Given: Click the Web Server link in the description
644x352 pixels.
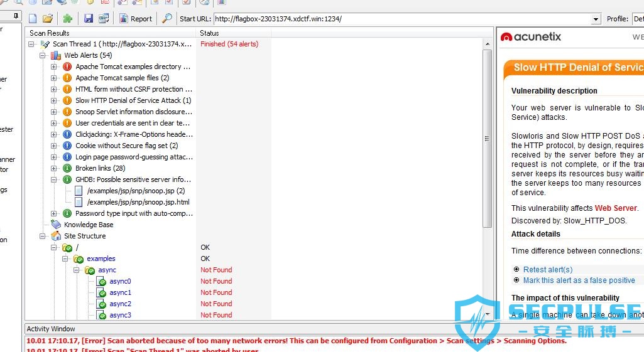Looking at the screenshot, I should [616, 208].
